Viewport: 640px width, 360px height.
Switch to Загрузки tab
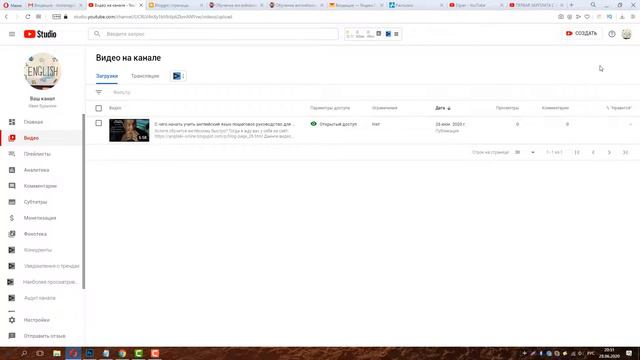(x=107, y=76)
